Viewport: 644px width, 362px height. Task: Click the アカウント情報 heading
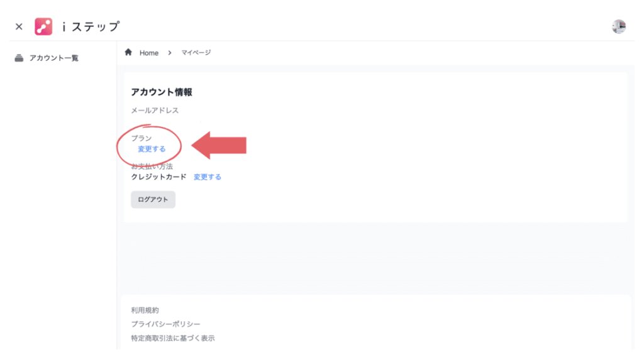[x=162, y=92]
